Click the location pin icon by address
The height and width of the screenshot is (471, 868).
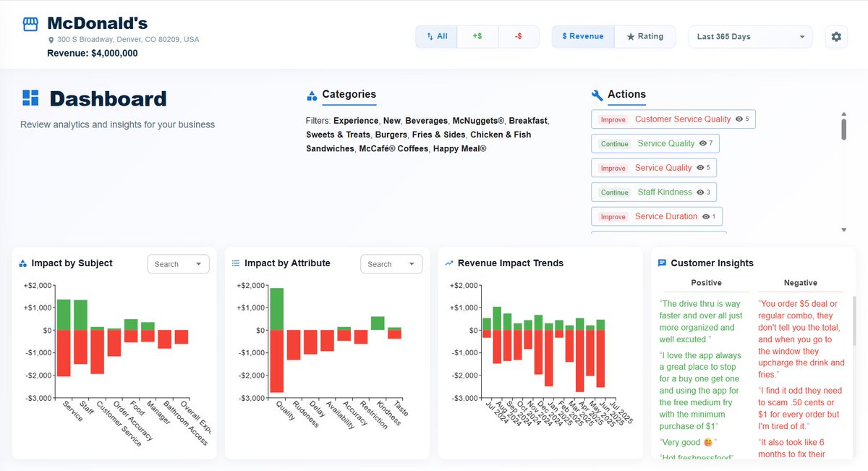pyautogui.click(x=51, y=40)
